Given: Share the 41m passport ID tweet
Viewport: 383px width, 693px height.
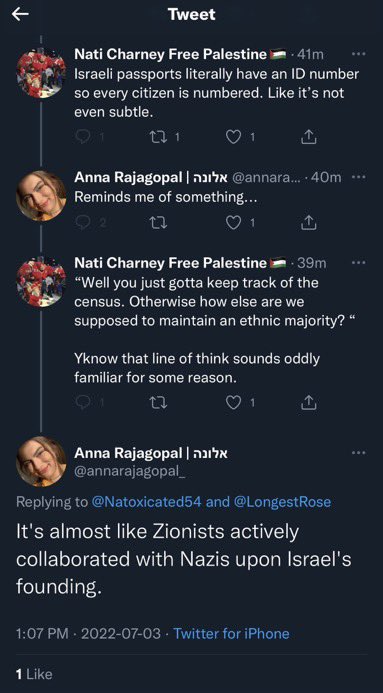Looking at the screenshot, I should 309,137.
